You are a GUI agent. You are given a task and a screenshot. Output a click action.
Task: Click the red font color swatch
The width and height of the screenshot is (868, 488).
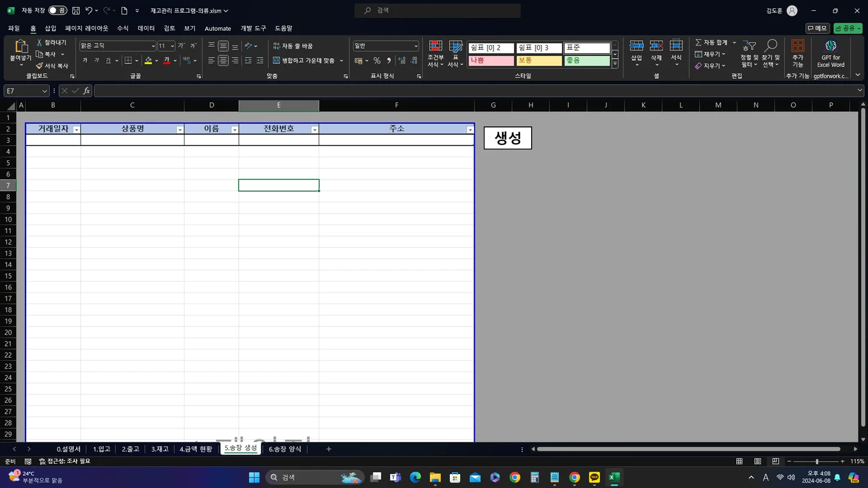tap(167, 61)
